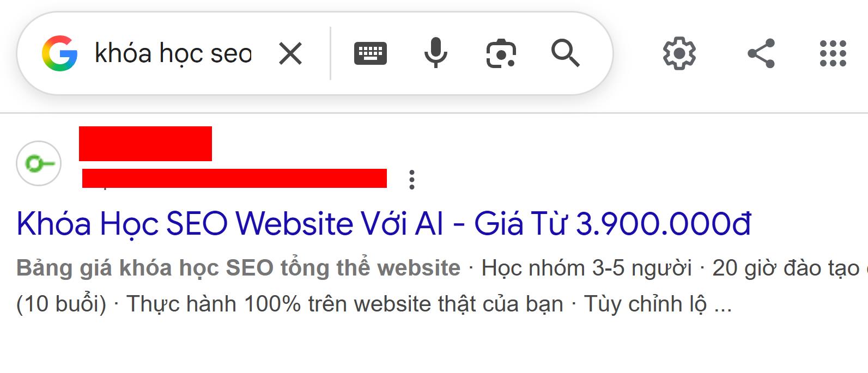Screen dimensions: 868x373
Task: Click the redacted URL breadcrumb line
Action: click(234, 179)
